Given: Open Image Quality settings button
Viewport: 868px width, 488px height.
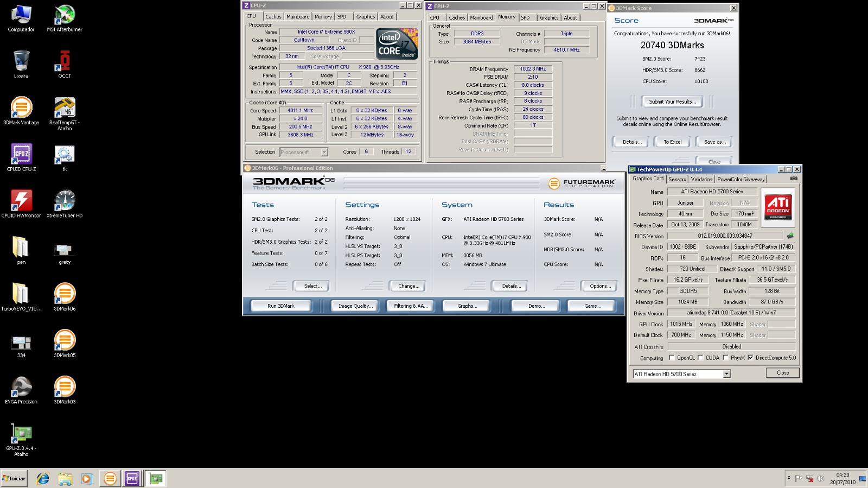Looking at the screenshot, I should point(355,306).
